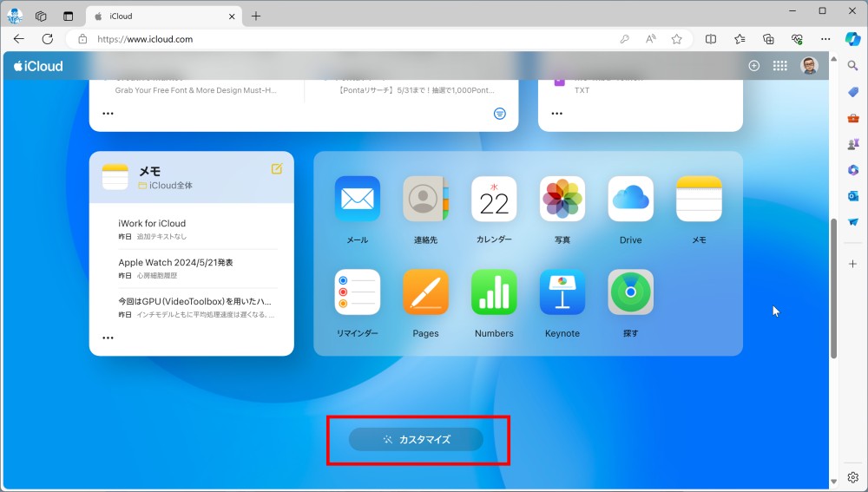Open the sidebar search icon

(852, 66)
